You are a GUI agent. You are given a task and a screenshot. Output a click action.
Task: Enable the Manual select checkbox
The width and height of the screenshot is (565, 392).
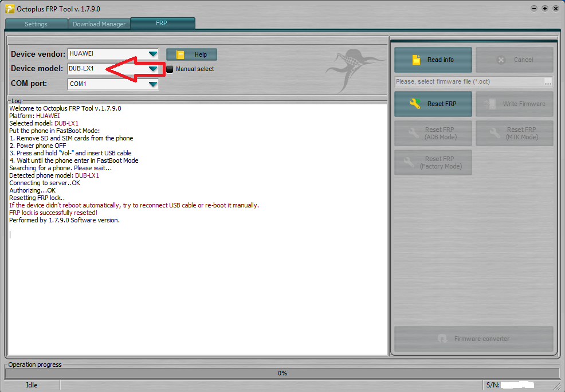click(170, 69)
